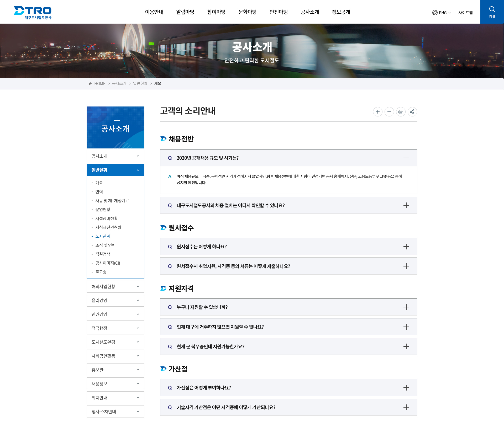Image resolution: width=504 pixels, height=422 pixels.
Task: Expand the 가산점은 어떻게 부여하나요? question
Action: 406,387
